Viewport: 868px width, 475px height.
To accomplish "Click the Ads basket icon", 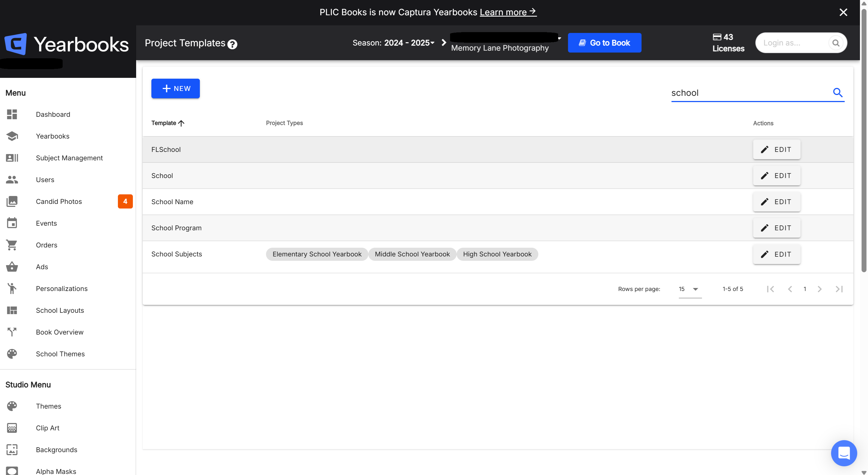I will [12, 267].
